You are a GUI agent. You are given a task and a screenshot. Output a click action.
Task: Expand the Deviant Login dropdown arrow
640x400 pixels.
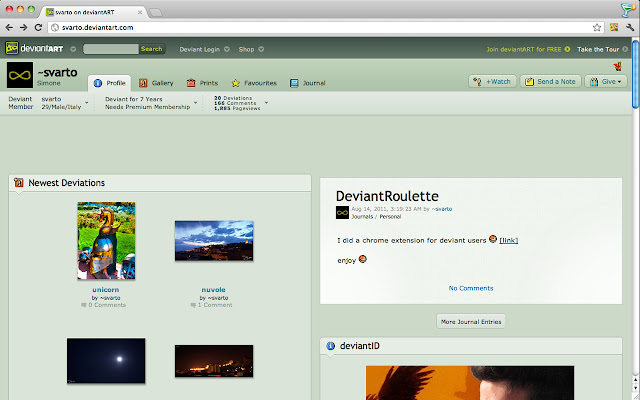tap(227, 49)
